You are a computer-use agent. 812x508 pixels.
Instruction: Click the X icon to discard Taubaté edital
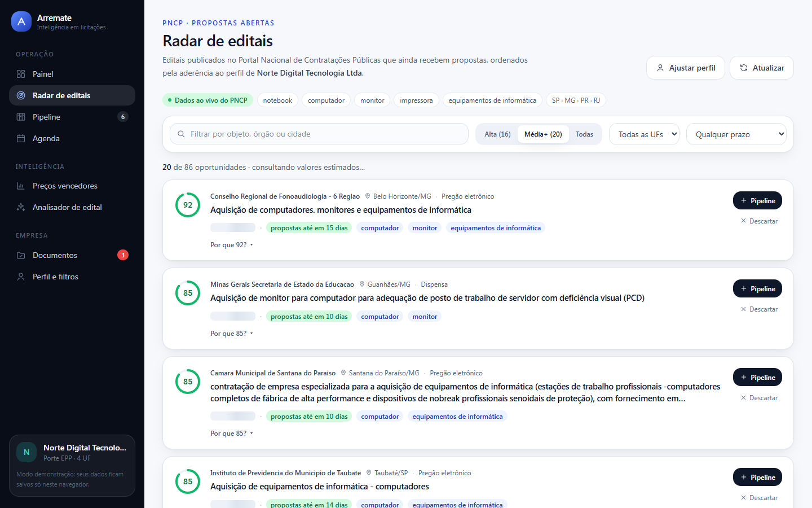point(743,498)
